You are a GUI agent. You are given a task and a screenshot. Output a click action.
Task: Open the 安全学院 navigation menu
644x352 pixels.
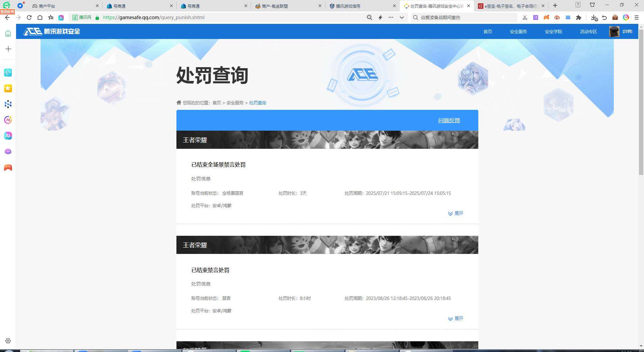tap(553, 31)
